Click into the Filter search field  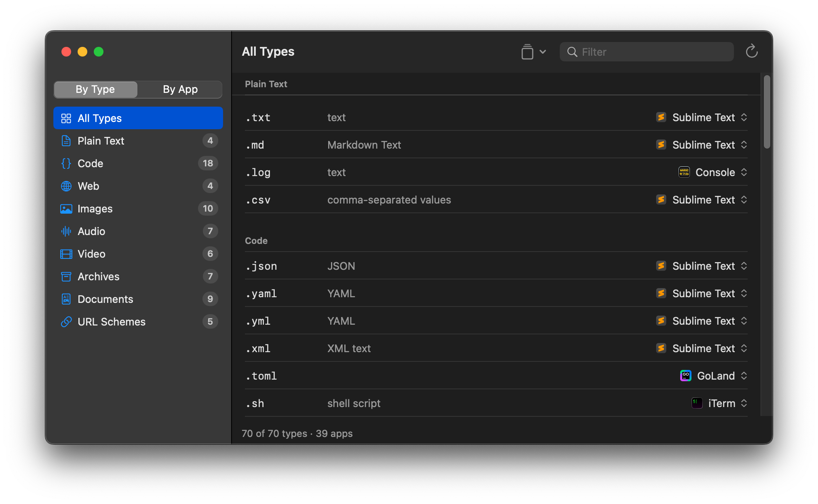click(x=647, y=52)
